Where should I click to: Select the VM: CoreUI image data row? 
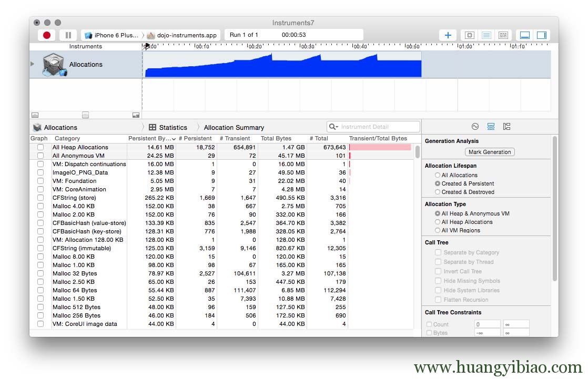(222, 324)
